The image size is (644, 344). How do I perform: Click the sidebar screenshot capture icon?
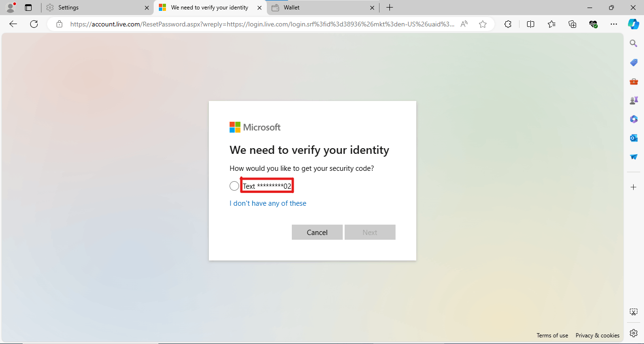634,312
